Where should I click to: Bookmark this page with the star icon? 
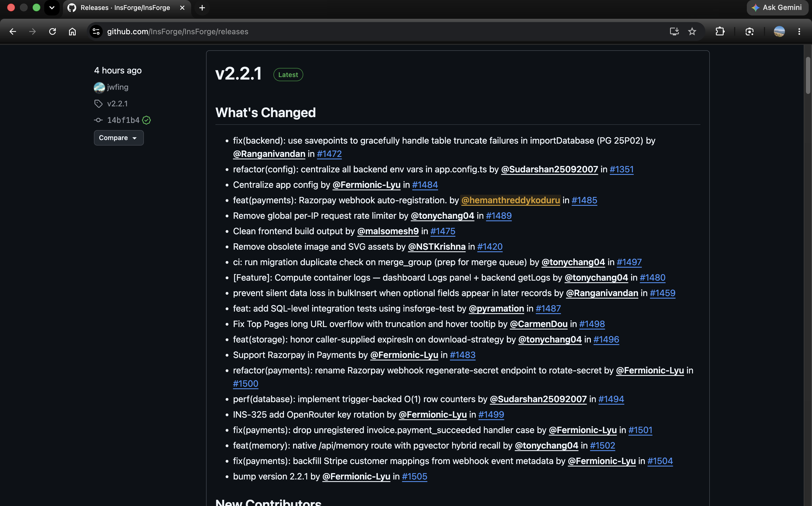(x=692, y=31)
